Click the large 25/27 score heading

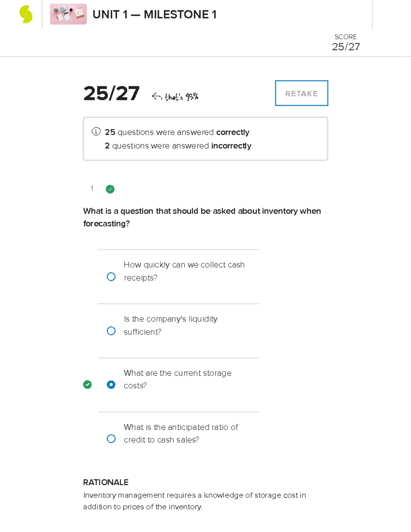[111, 93]
